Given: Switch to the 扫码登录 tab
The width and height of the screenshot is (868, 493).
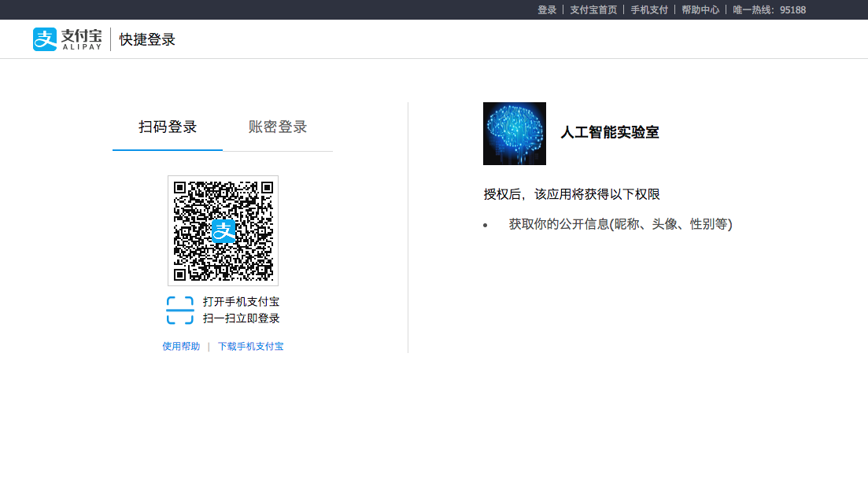Looking at the screenshot, I should point(167,127).
